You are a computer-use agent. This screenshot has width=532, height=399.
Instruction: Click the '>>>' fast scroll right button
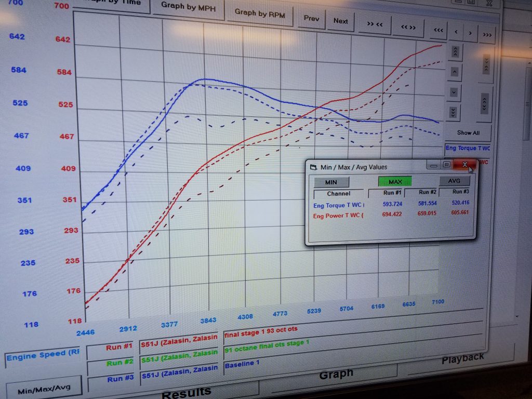(487, 35)
